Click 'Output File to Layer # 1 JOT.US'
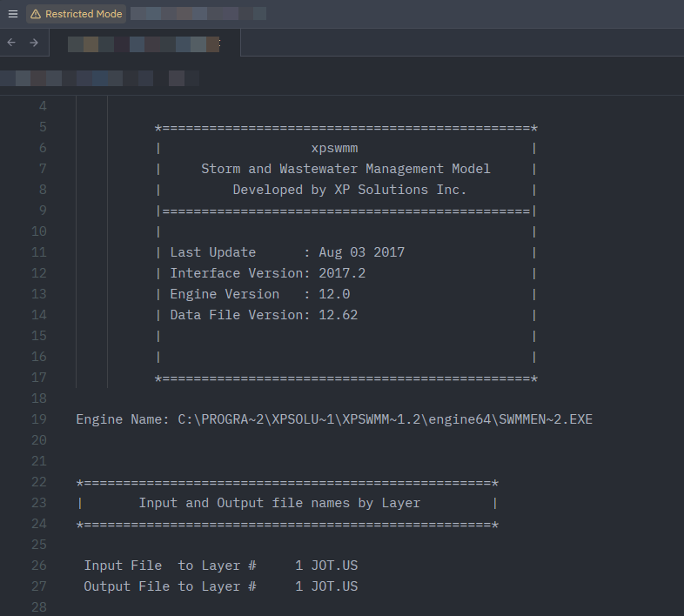 (x=221, y=586)
